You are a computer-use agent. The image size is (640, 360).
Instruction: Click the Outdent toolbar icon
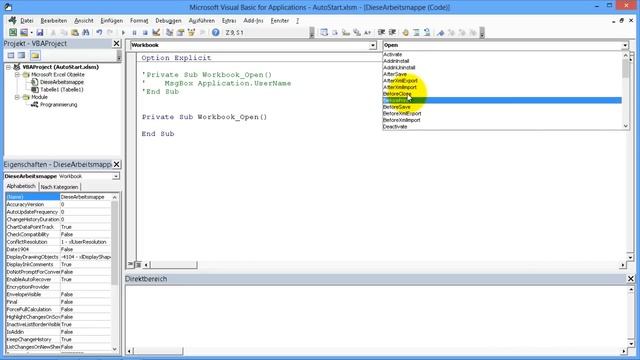392,33
